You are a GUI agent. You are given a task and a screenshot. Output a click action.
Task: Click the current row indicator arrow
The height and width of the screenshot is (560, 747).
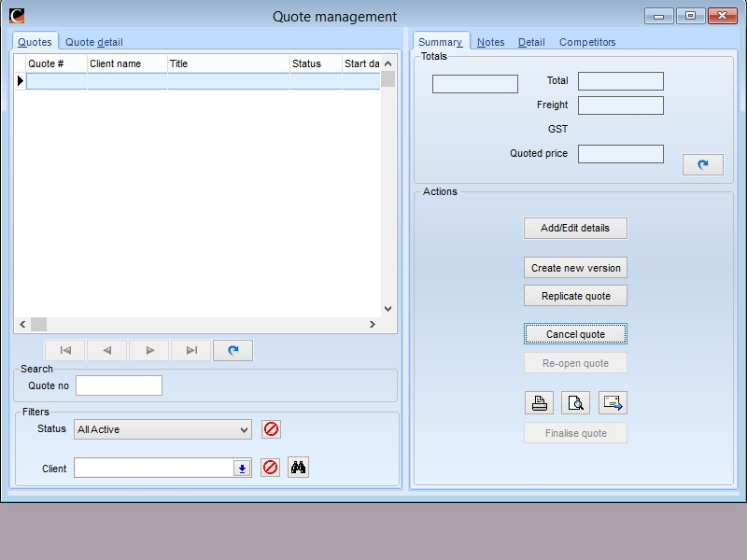(x=20, y=81)
